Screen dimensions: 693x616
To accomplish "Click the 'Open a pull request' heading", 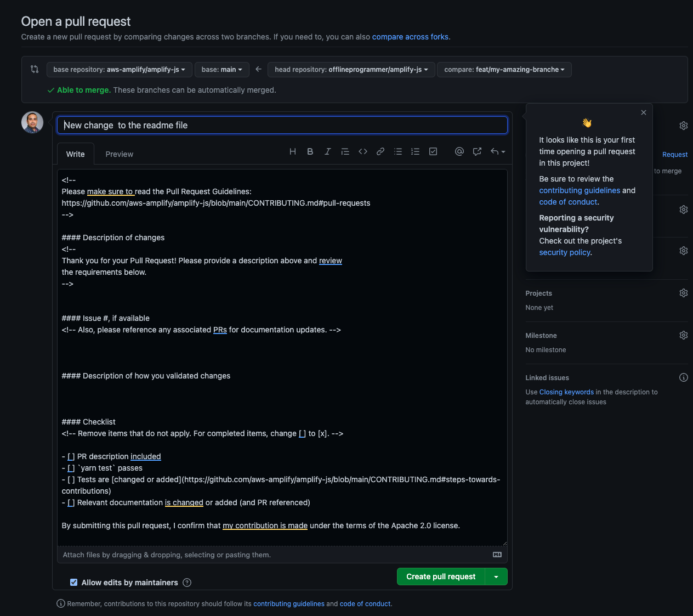I will pyautogui.click(x=76, y=21).
